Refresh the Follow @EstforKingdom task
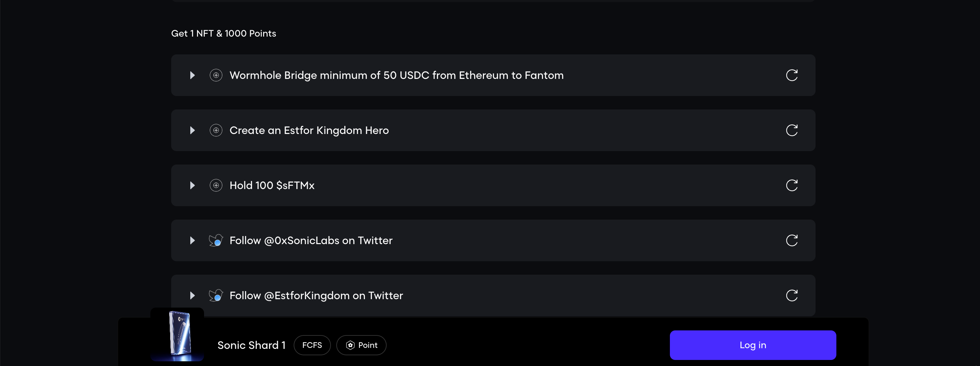This screenshot has width=980, height=366. pyautogui.click(x=792, y=295)
